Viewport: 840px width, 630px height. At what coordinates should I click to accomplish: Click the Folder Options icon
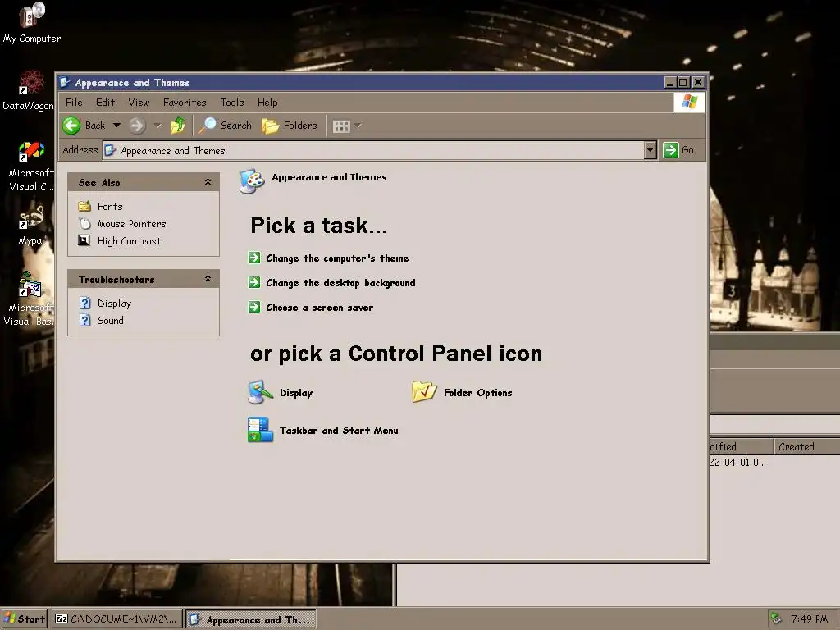[x=424, y=392]
